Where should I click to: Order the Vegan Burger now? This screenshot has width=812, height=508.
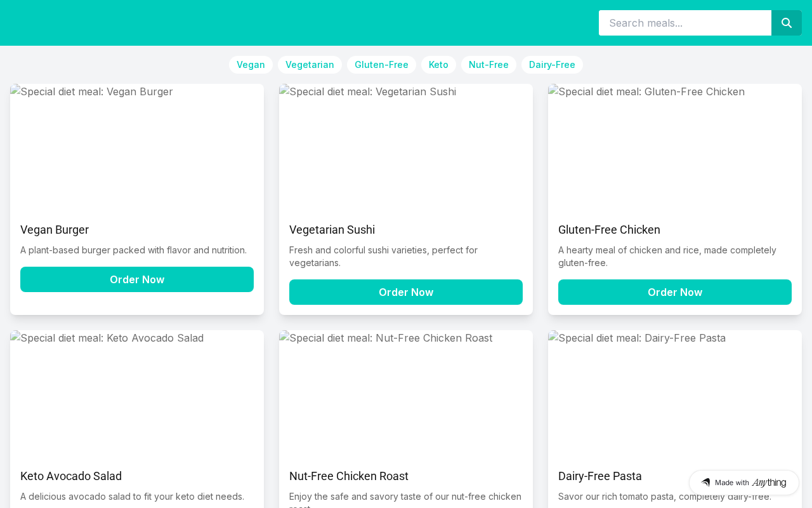[x=137, y=279]
